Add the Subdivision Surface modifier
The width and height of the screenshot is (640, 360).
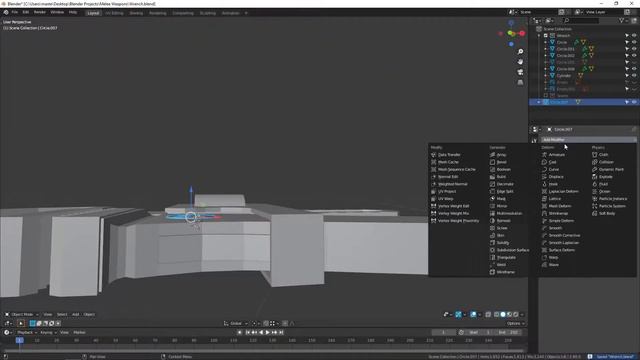click(509, 250)
